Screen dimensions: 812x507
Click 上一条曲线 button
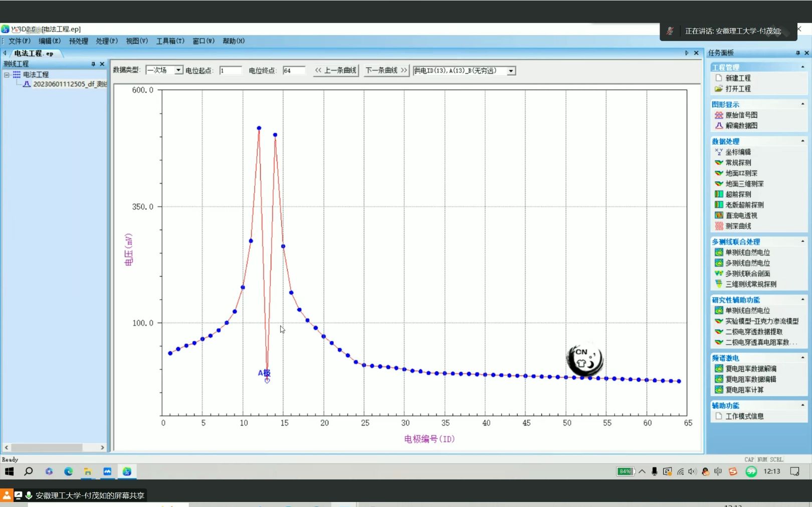tap(335, 71)
